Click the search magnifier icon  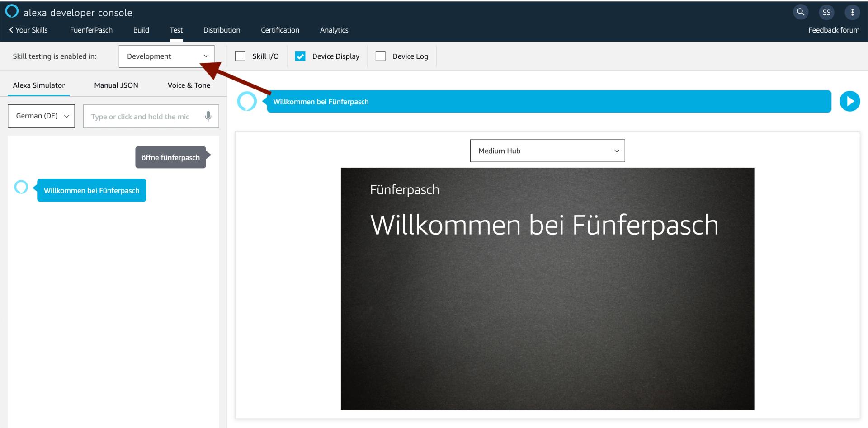click(x=800, y=12)
